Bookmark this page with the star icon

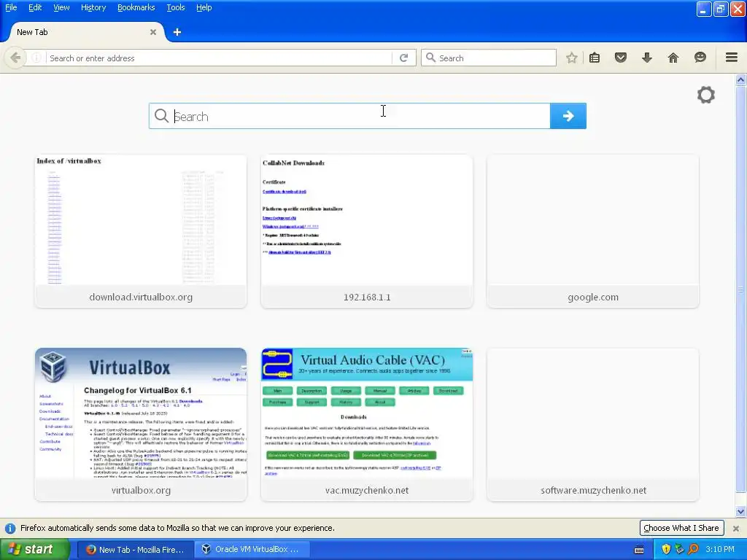pyautogui.click(x=572, y=58)
